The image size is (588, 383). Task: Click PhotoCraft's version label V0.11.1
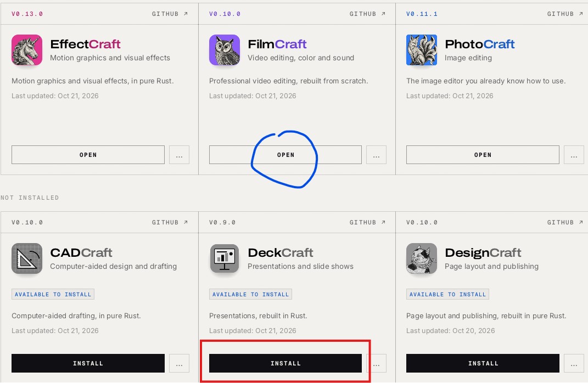[422, 14]
